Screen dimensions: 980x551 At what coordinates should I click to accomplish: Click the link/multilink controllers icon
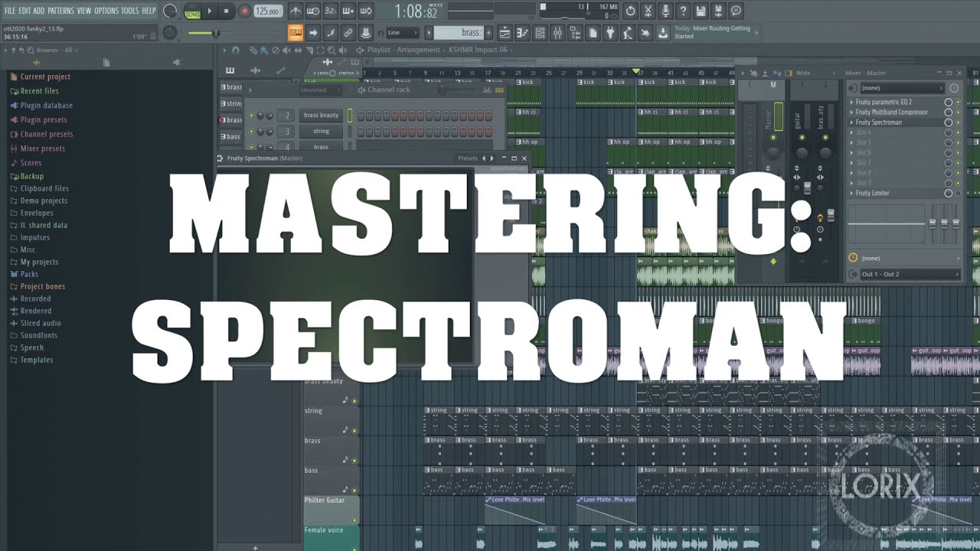pos(348,32)
